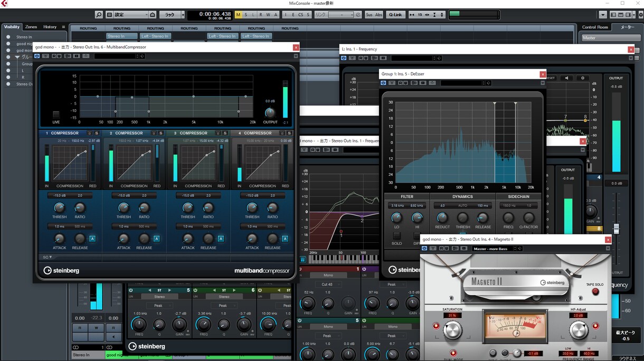
Task: Toggle visibility dot for Stereo In channel
Action: pyautogui.click(x=8, y=37)
